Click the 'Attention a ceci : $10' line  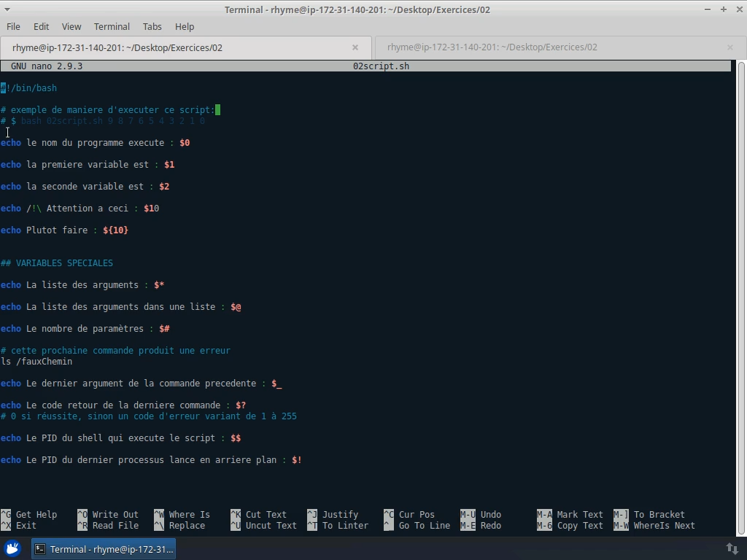click(x=80, y=209)
